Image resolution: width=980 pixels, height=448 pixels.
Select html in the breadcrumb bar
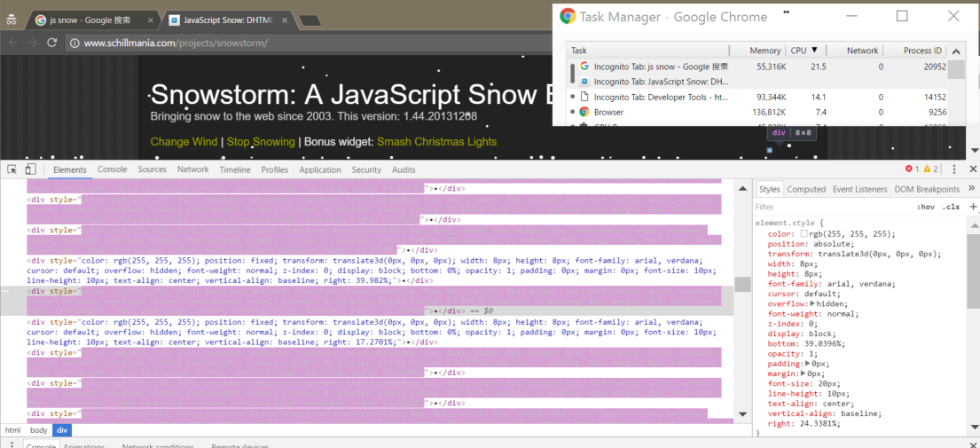[12, 430]
